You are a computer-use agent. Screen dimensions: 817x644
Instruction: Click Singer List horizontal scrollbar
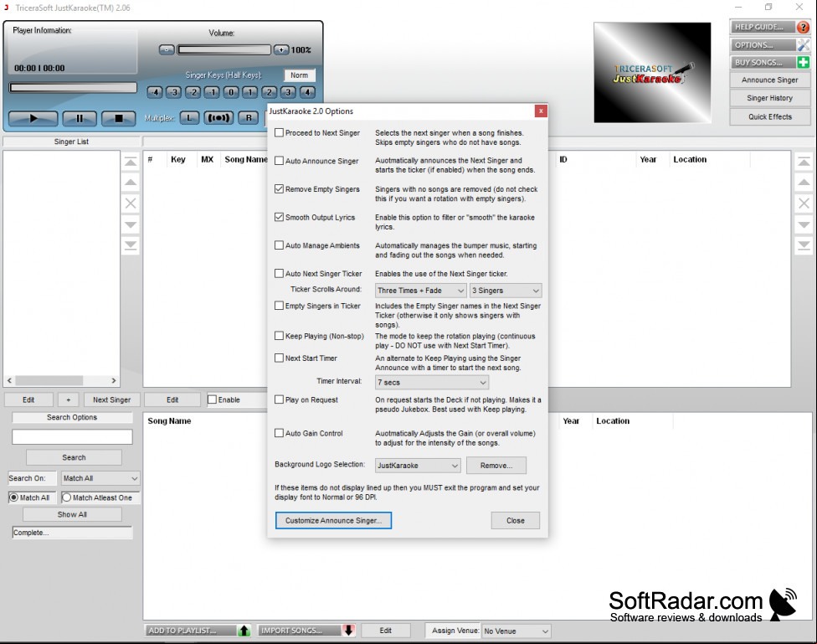point(61,380)
